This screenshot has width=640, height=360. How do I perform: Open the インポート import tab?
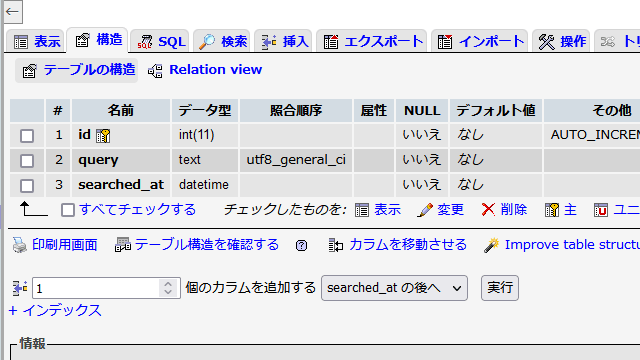[x=480, y=41]
